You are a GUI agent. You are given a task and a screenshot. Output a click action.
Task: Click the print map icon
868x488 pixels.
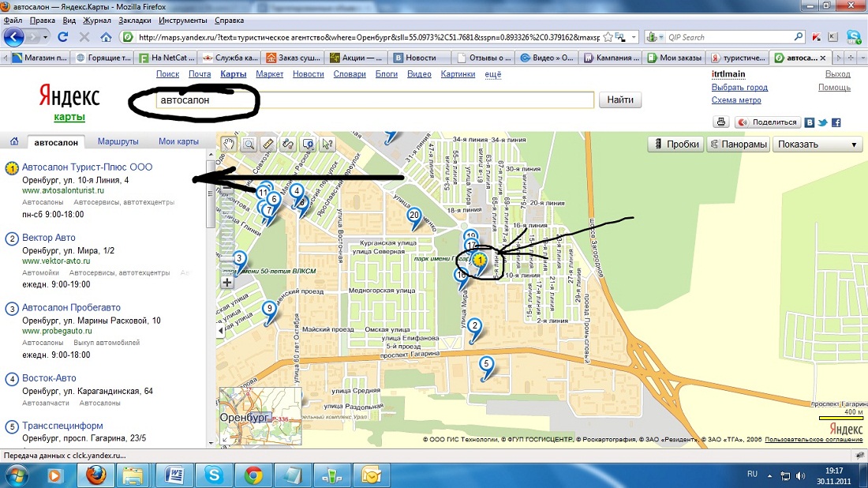pos(720,122)
